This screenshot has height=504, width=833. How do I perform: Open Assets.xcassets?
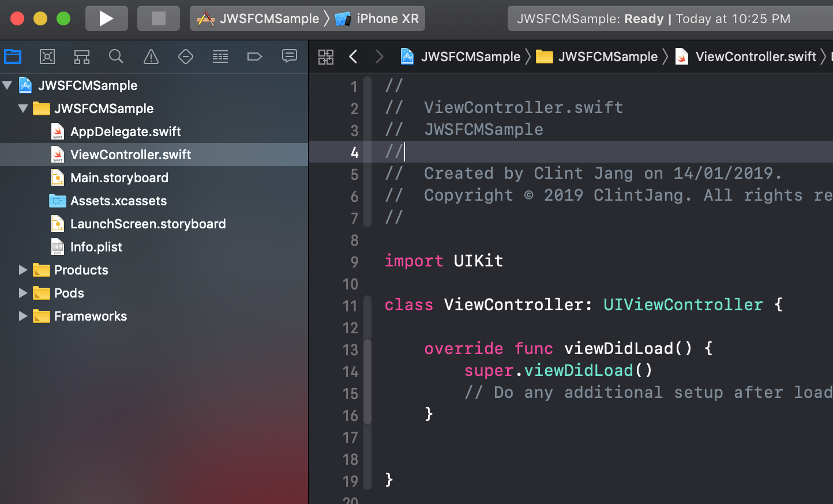pos(154,201)
